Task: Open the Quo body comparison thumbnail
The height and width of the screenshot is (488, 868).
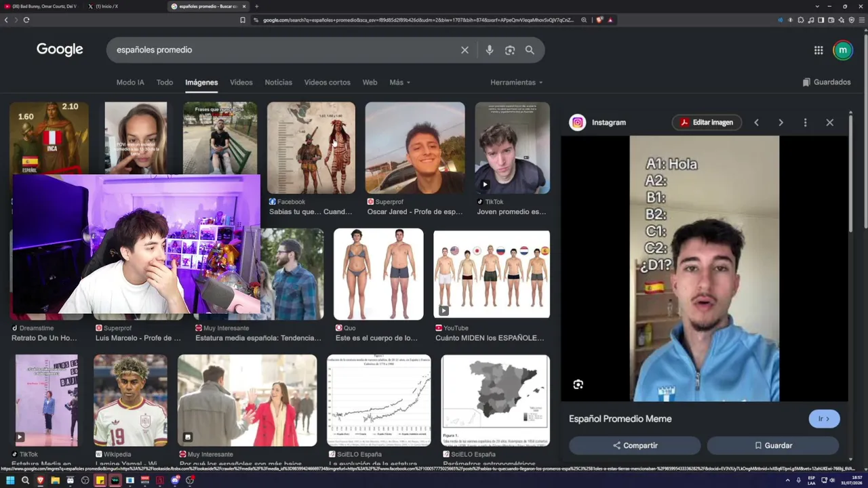Action: (378, 274)
